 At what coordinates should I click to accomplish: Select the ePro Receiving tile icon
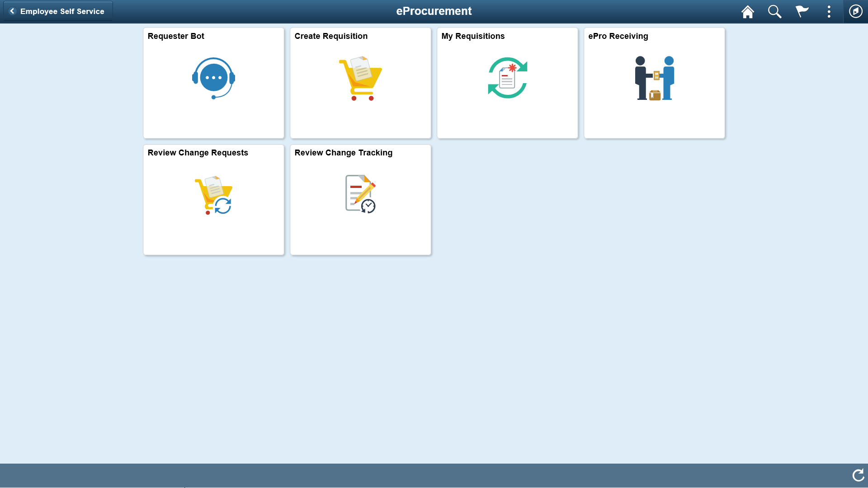pyautogui.click(x=654, y=77)
